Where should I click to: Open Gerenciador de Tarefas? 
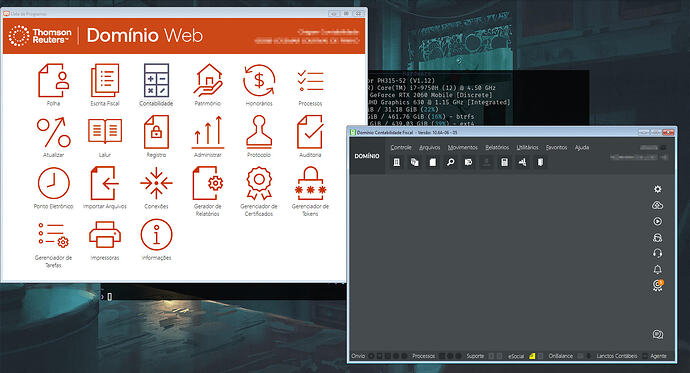(x=54, y=234)
